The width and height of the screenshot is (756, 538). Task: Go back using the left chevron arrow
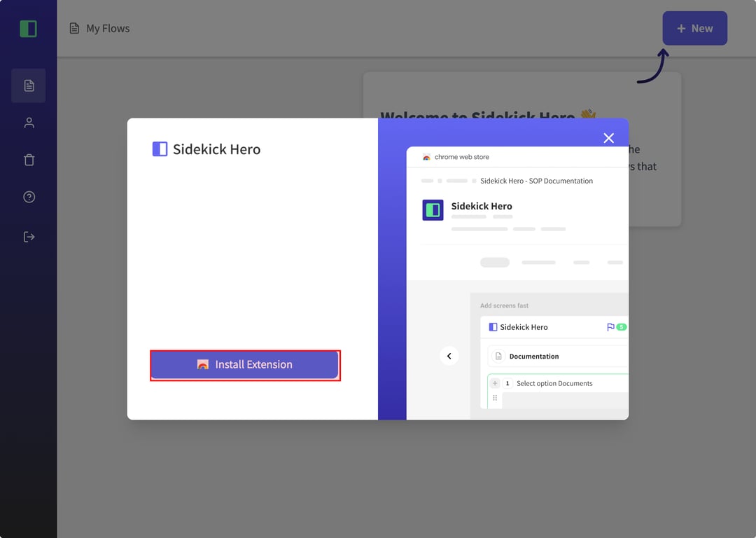(x=449, y=356)
